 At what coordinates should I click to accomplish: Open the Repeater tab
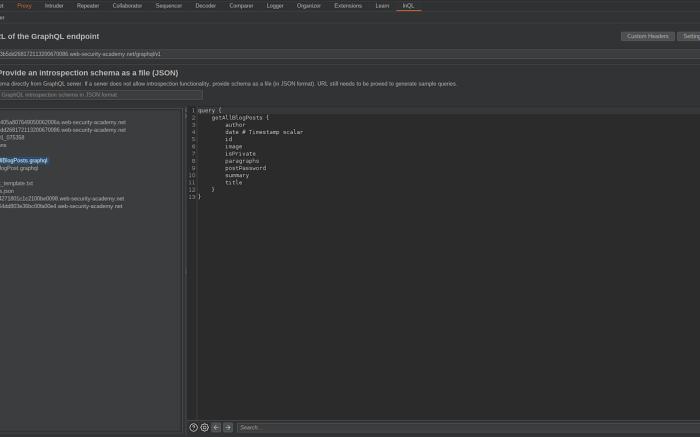(x=88, y=6)
